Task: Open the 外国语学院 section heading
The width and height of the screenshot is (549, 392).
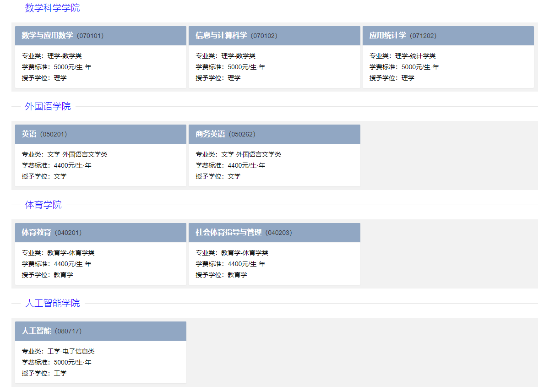Action: (48, 106)
